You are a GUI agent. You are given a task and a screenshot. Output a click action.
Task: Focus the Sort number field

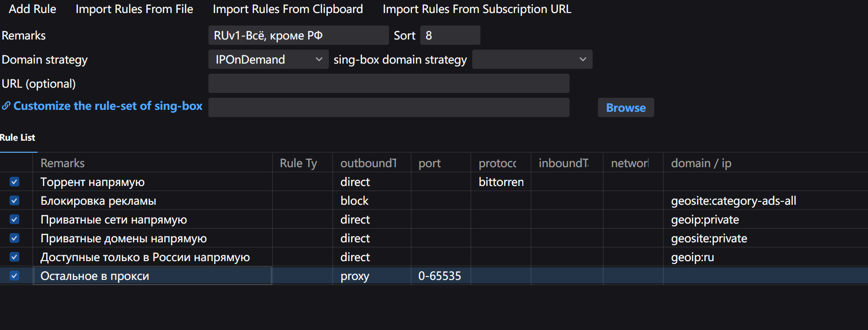pyautogui.click(x=450, y=36)
